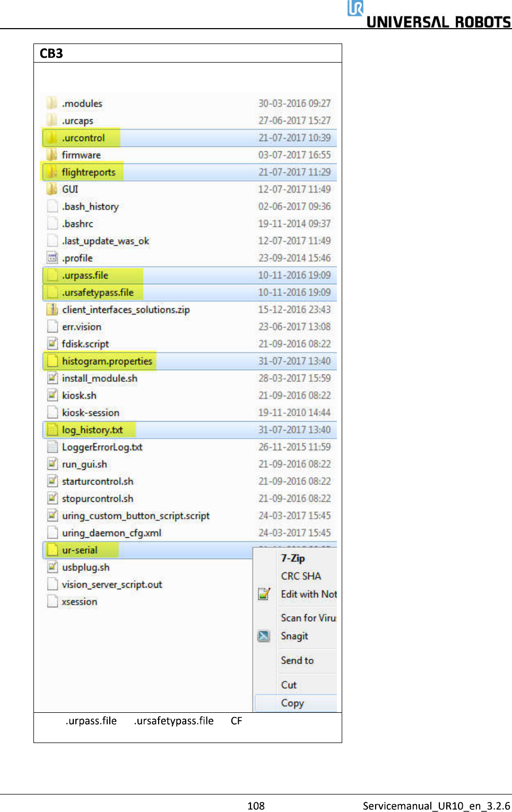Viewport: 512px width, 812px height.
Task: Click the .bashrc file icon
Action: (x=52, y=223)
